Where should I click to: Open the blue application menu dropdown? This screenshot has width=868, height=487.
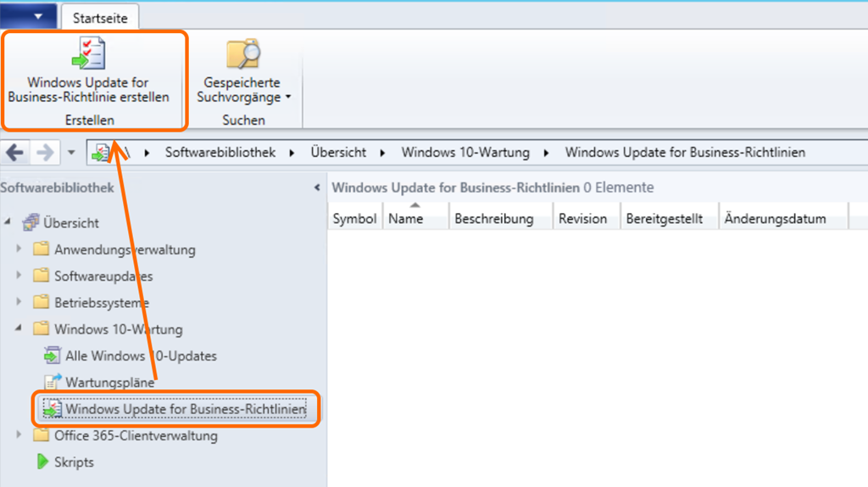29,16
